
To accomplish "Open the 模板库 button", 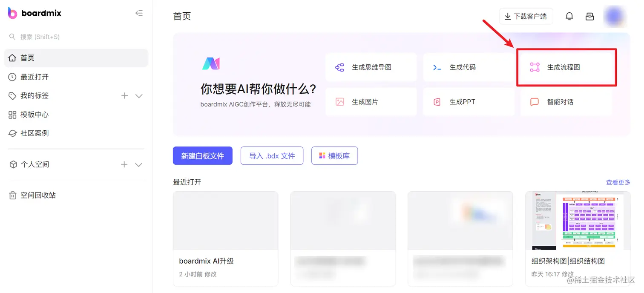I will (335, 156).
